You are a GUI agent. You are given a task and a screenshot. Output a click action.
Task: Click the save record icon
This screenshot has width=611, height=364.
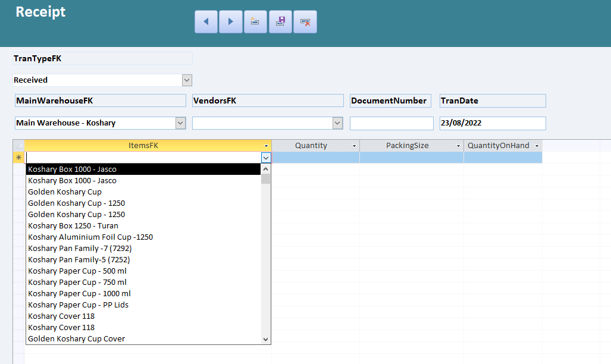[x=280, y=22]
